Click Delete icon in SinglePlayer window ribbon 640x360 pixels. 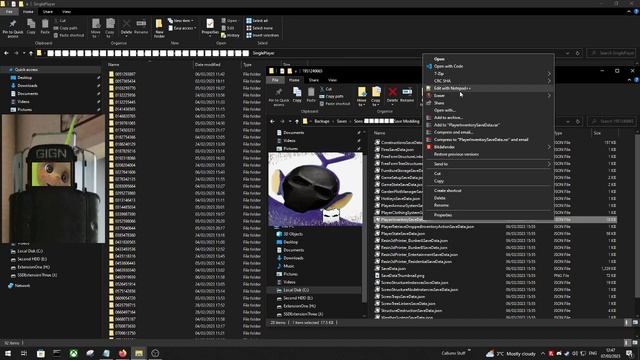[127, 27]
